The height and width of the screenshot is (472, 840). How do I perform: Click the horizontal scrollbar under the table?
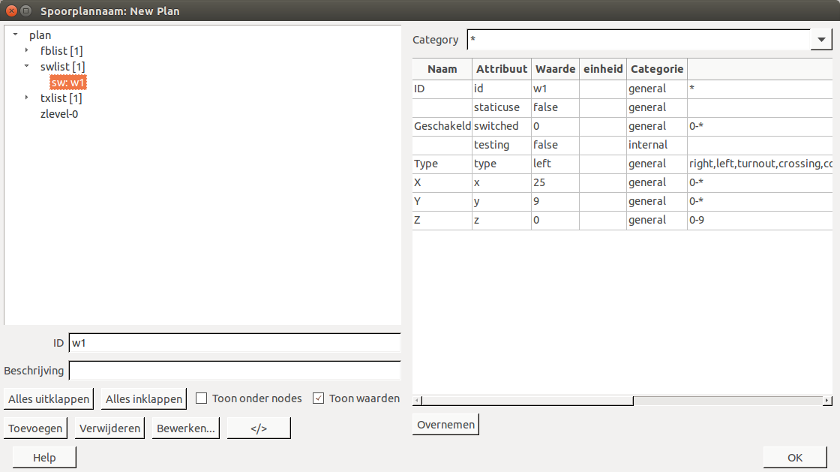click(523, 401)
